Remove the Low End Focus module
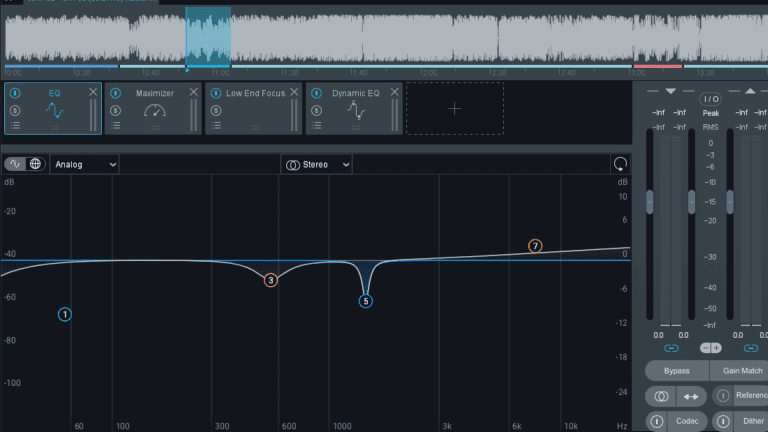The width and height of the screenshot is (768, 432). (294, 92)
